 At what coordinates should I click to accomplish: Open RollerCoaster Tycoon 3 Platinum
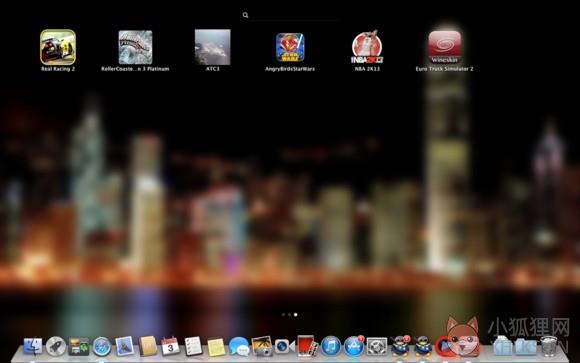click(x=135, y=47)
